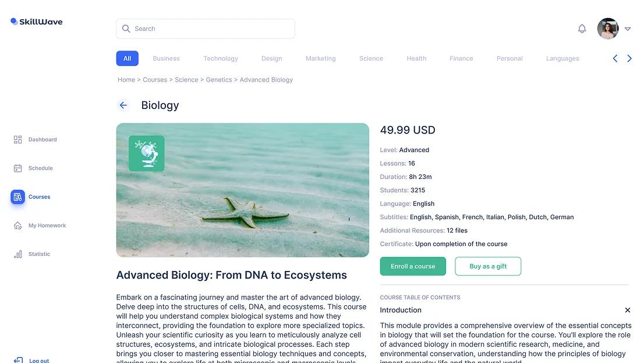Viewport: 644px width, 363px height.
Task: Go back using the arrow beside Biology
Action: [123, 105]
